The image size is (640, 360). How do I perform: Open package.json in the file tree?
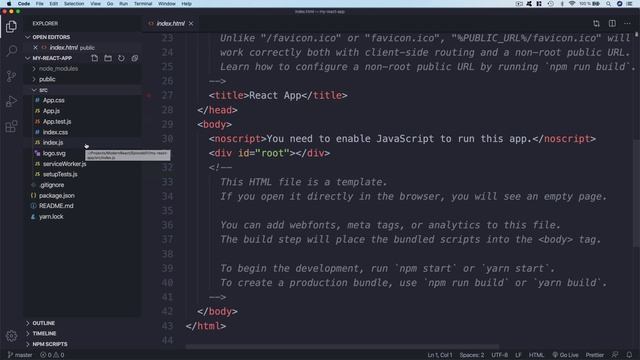(x=56, y=196)
